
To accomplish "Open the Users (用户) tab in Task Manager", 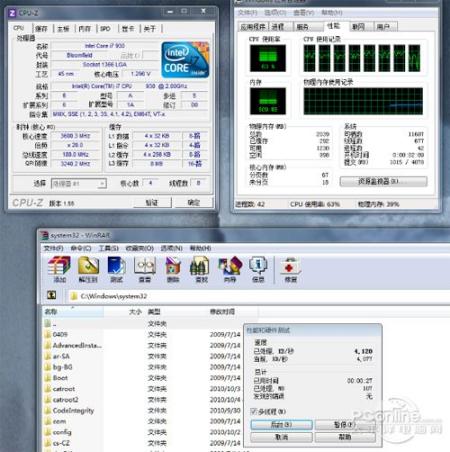I will (x=384, y=27).
